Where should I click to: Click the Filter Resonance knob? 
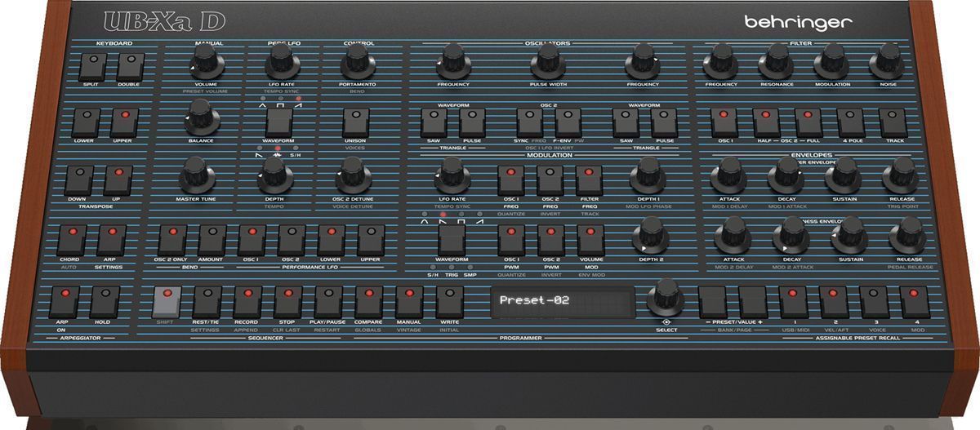click(x=777, y=62)
